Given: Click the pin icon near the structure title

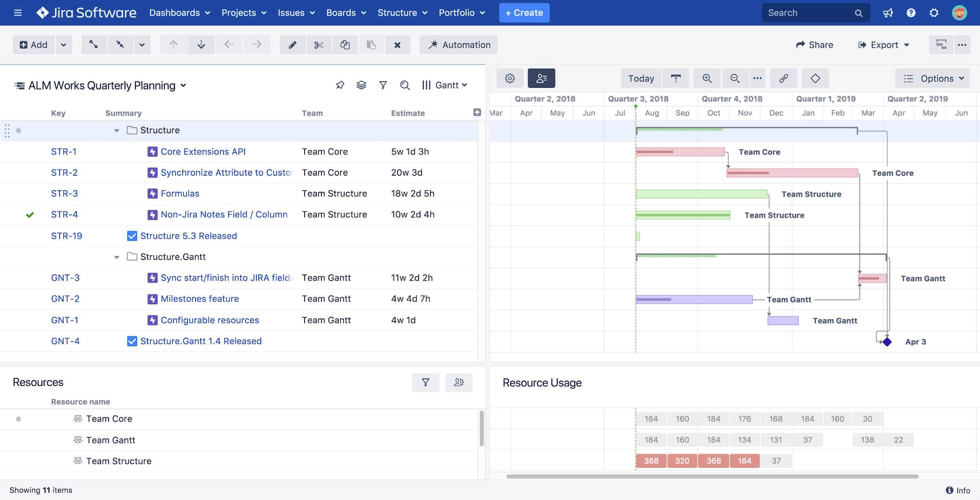Looking at the screenshot, I should (340, 85).
